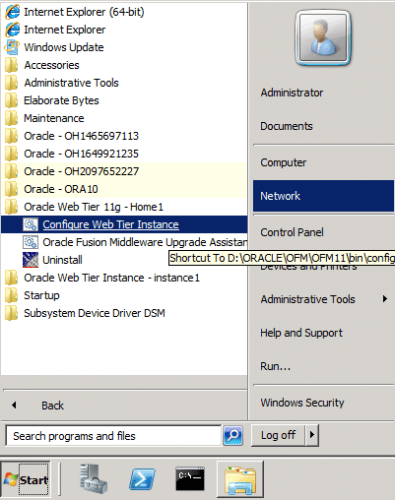Click the Subsystem Device Driver DSM folder icon
The width and height of the screenshot is (395, 500).
click(x=12, y=313)
